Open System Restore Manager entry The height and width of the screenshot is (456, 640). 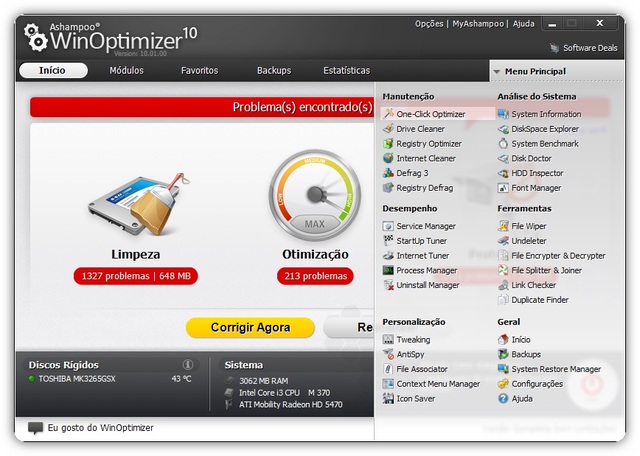point(549,369)
